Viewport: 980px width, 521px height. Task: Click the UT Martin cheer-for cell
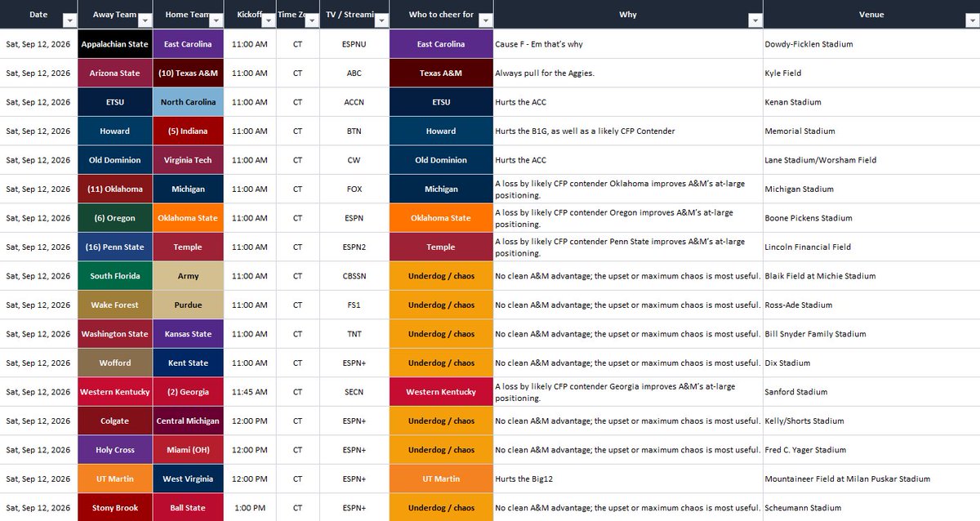point(441,479)
